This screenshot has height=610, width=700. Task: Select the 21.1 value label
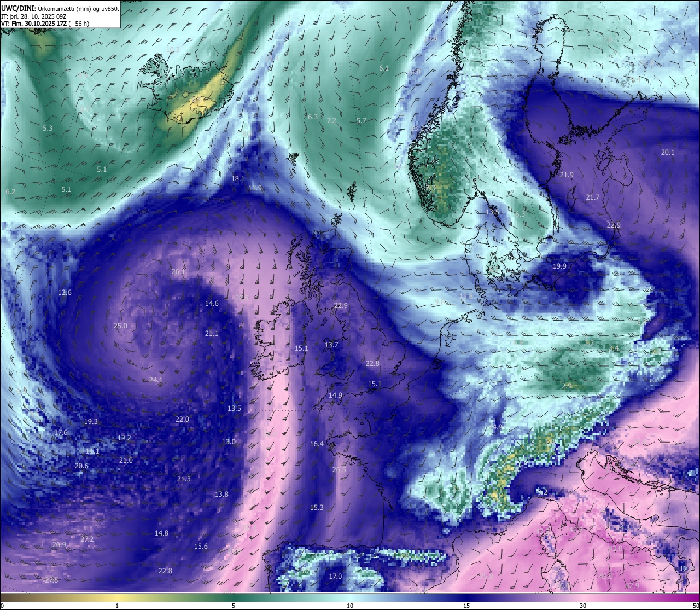tap(212, 333)
